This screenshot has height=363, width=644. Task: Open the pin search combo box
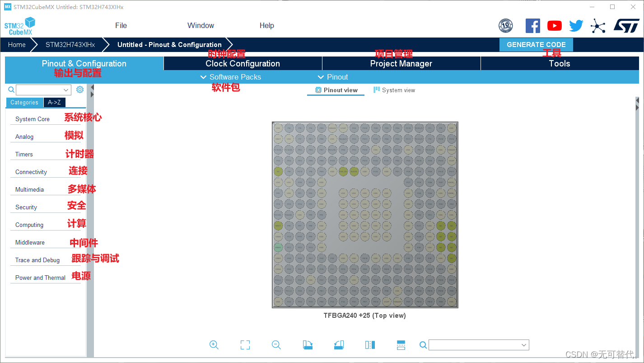pyautogui.click(x=478, y=344)
